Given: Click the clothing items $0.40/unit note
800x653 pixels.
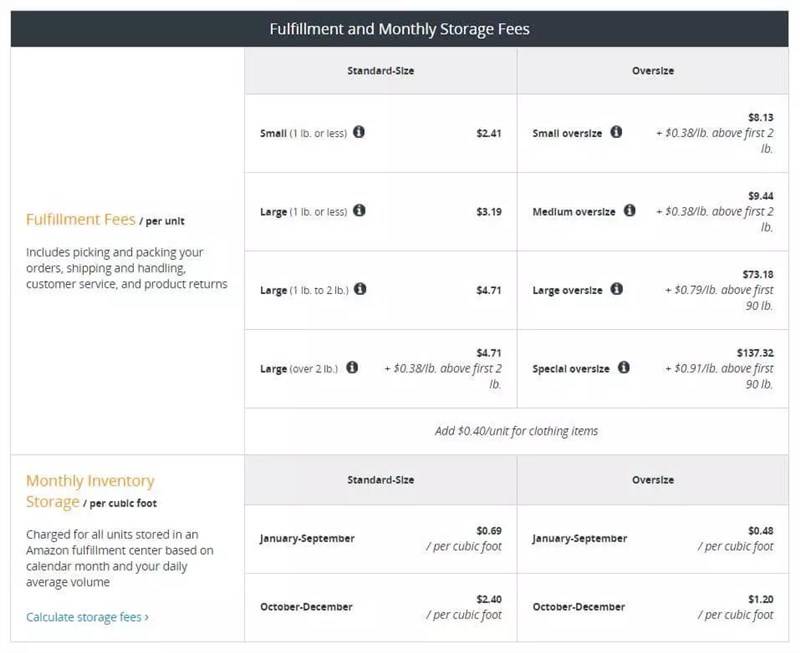Looking at the screenshot, I should tap(516, 431).
